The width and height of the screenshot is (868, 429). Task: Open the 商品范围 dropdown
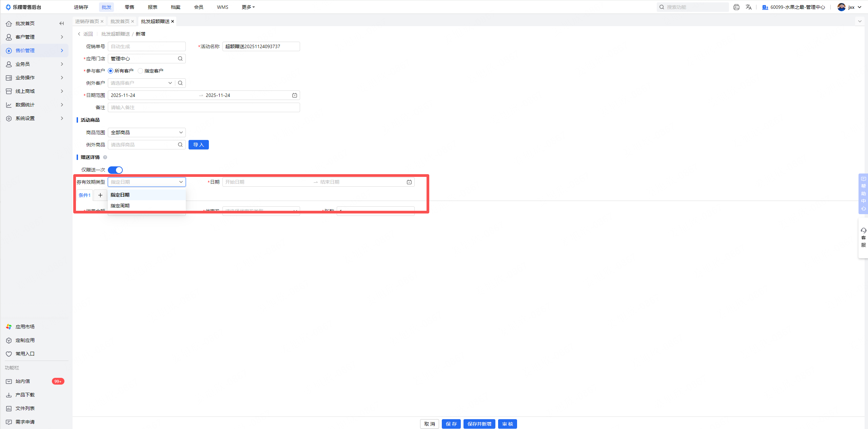[x=146, y=132]
